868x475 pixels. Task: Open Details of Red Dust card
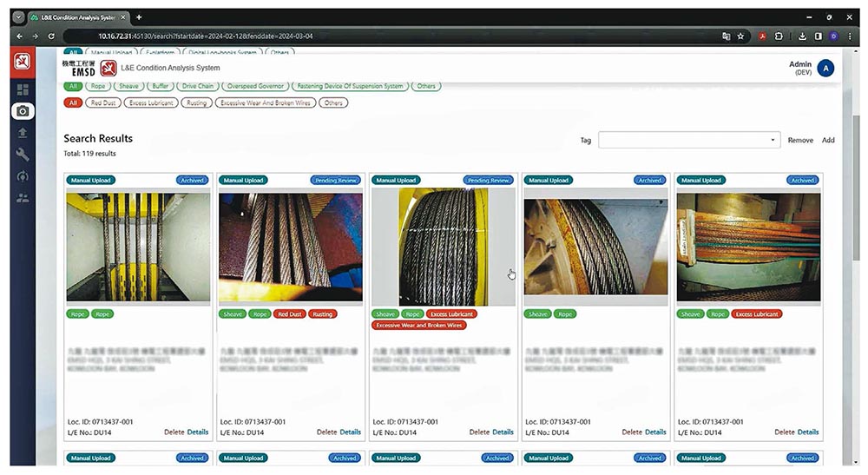351,432
